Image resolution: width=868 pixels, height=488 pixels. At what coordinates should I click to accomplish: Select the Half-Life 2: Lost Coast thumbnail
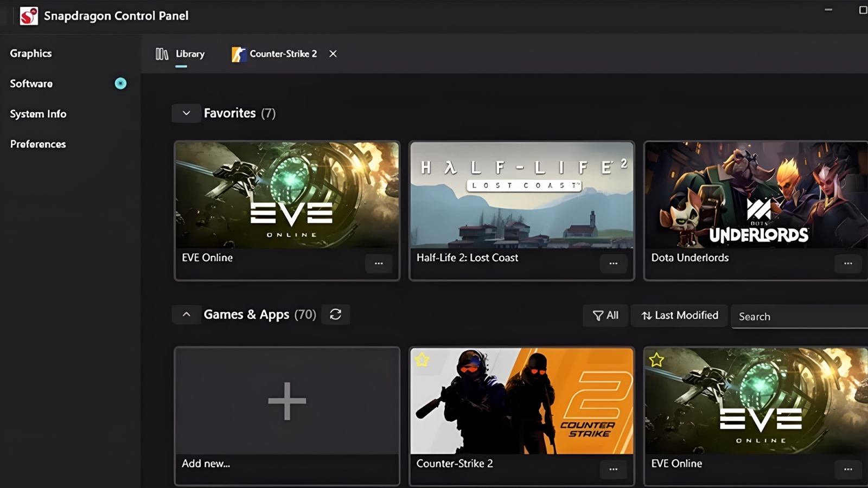click(x=521, y=195)
